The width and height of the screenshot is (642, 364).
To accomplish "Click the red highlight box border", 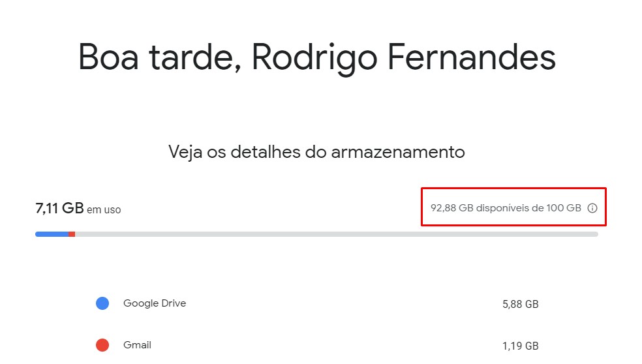I will pos(514,189).
